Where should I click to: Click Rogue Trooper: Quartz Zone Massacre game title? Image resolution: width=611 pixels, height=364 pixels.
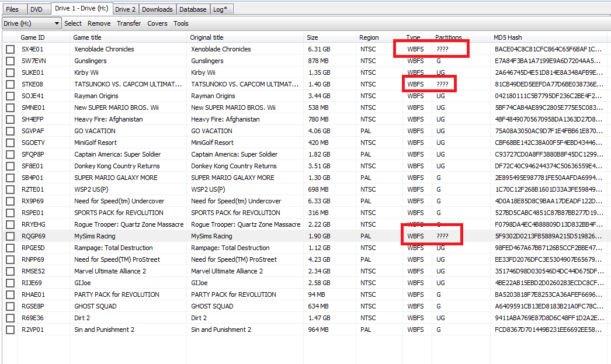[x=129, y=224]
